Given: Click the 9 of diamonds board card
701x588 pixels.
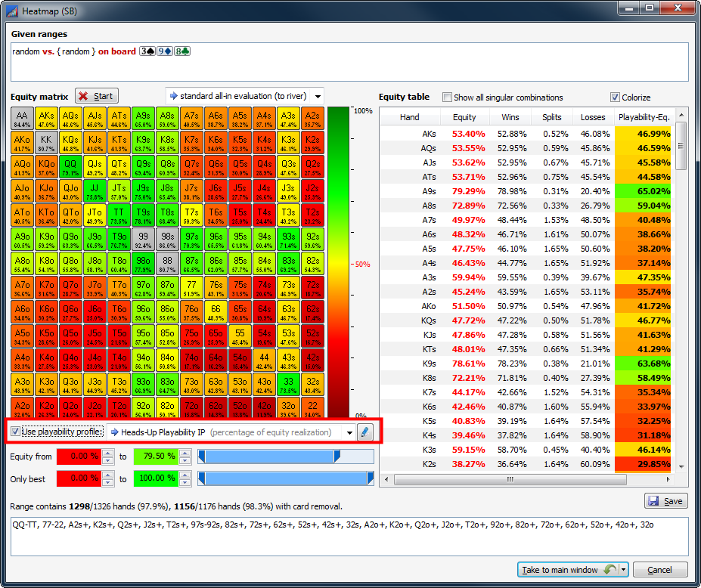Looking at the screenshot, I should point(165,51).
